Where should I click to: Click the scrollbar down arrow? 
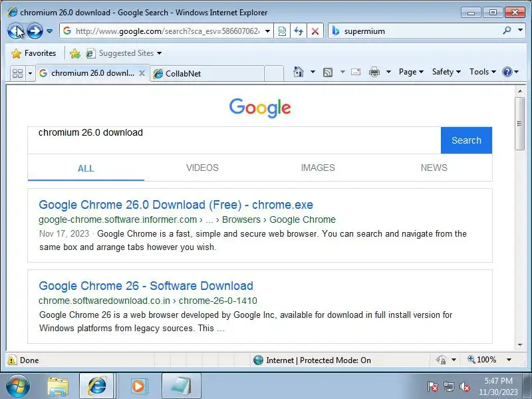(x=520, y=345)
